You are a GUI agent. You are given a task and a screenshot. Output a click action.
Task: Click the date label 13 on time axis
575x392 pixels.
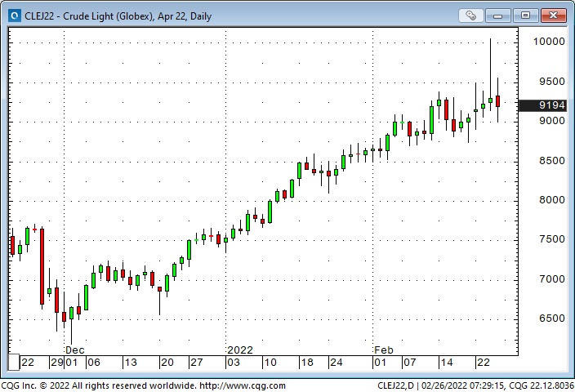pyautogui.click(x=131, y=363)
